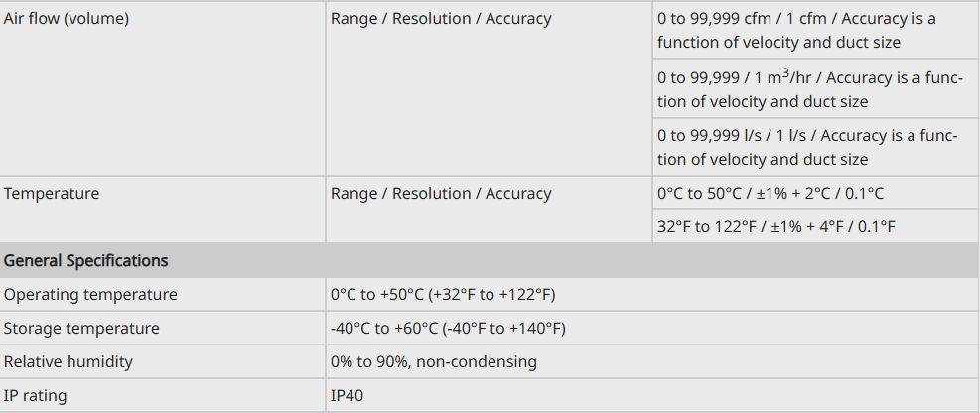Click the Air flow (volume) row label
This screenshot has width=980, height=413.
pyautogui.click(x=67, y=18)
